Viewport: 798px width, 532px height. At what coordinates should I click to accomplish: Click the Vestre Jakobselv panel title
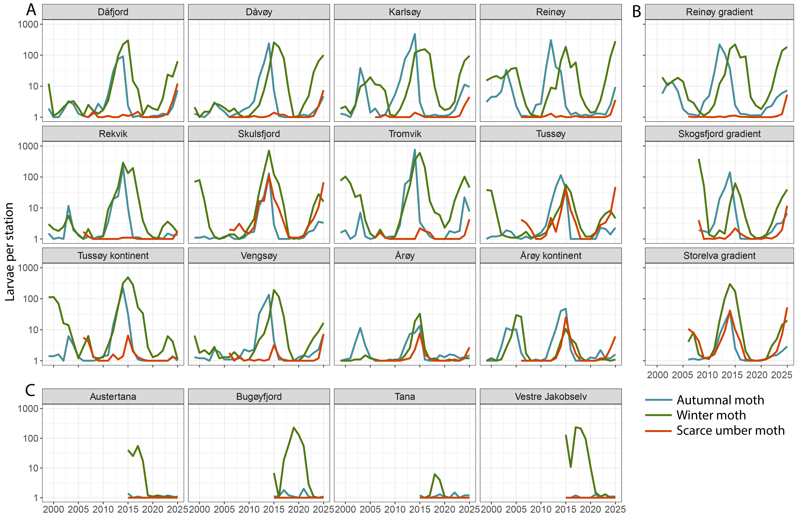551,397
